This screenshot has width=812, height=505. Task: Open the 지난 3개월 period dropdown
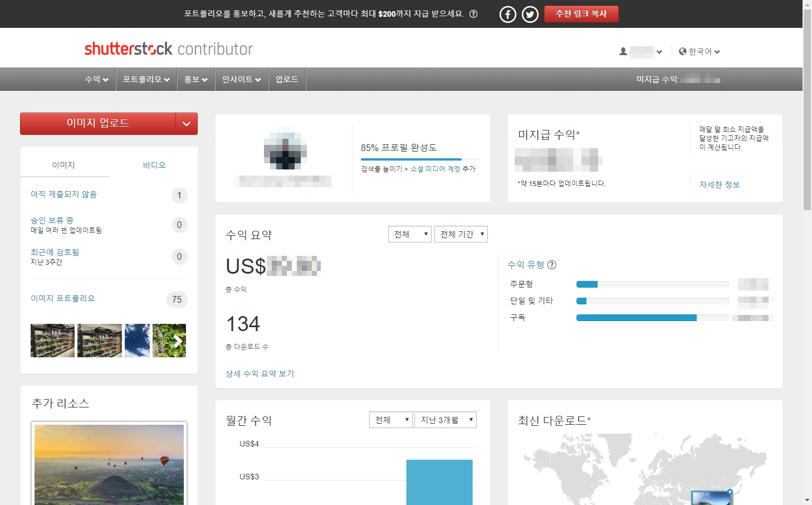coord(446,420)
